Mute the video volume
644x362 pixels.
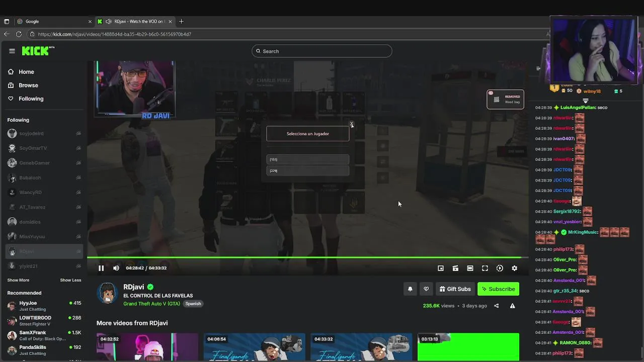116,268
